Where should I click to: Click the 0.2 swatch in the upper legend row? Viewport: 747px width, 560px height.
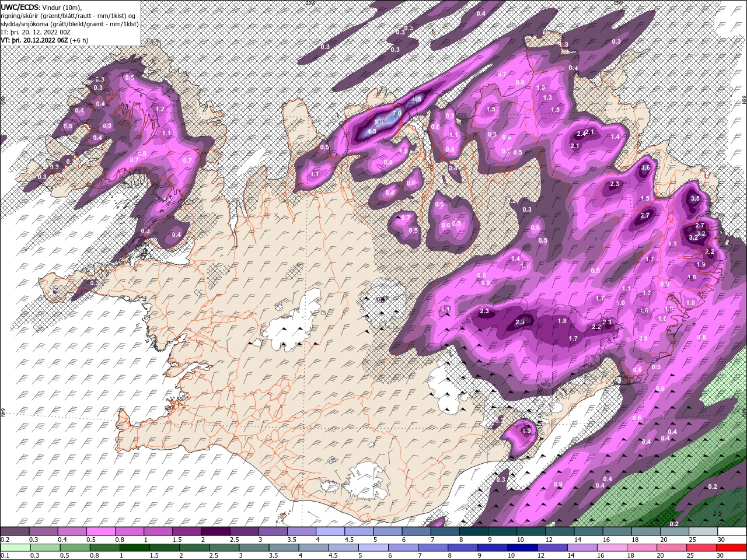pyautogui.click(x=15, y=531)
